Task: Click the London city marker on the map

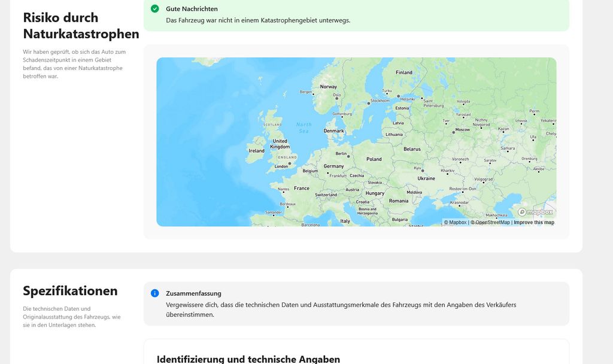Action: pyautogui.click(x=290, y=163)
